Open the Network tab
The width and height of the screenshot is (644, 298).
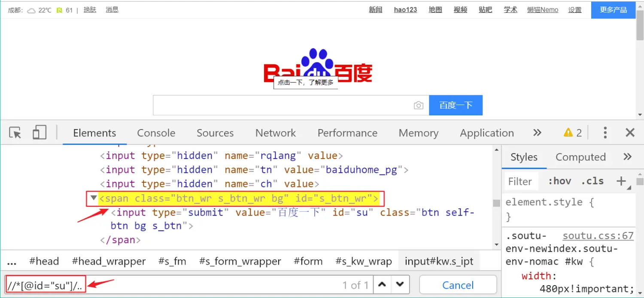coord(276,133)
